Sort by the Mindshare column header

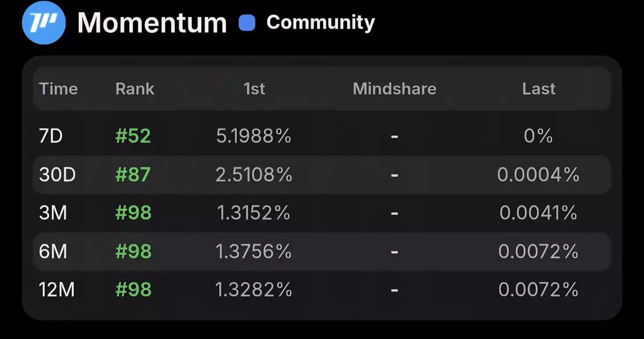tap(394, 89)
